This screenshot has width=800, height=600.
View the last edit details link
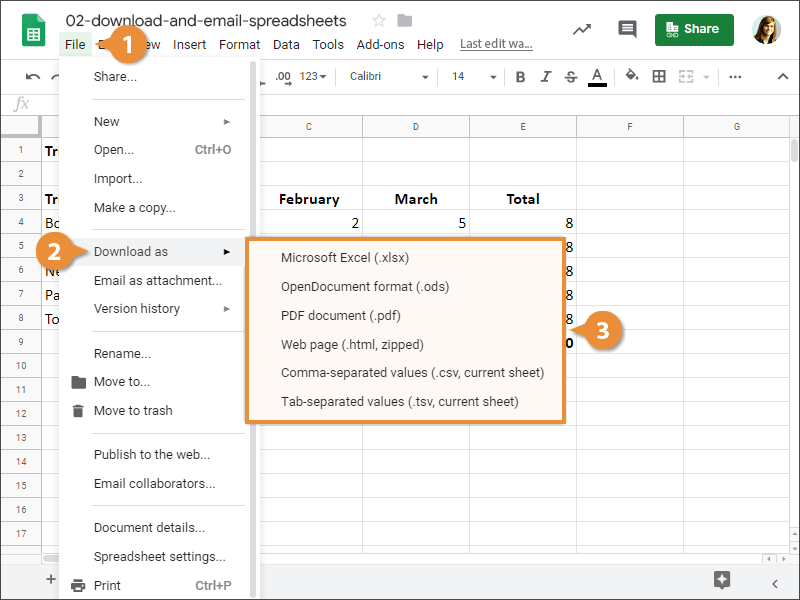[496, 44]
